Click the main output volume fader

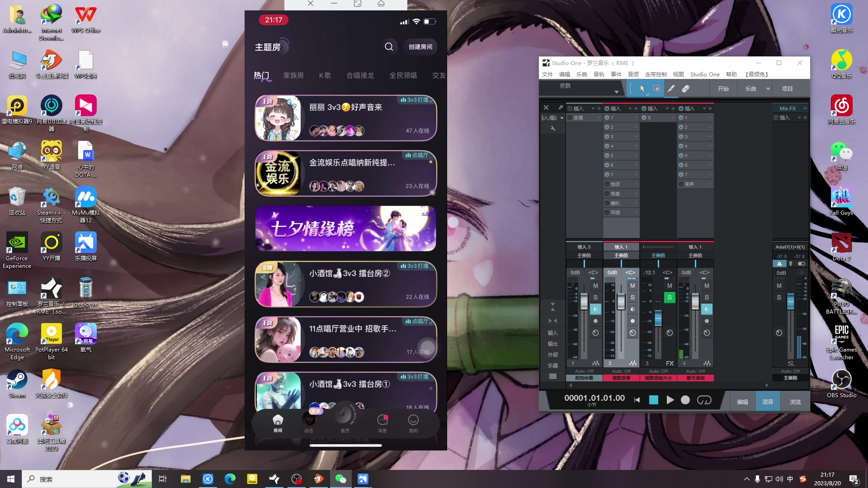tap(790, 301)
